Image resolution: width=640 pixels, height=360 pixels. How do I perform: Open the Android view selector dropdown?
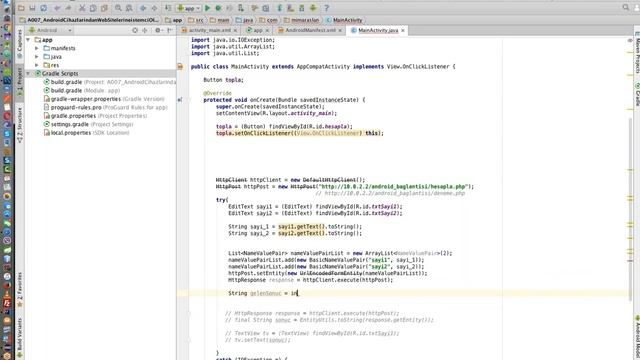50,30
